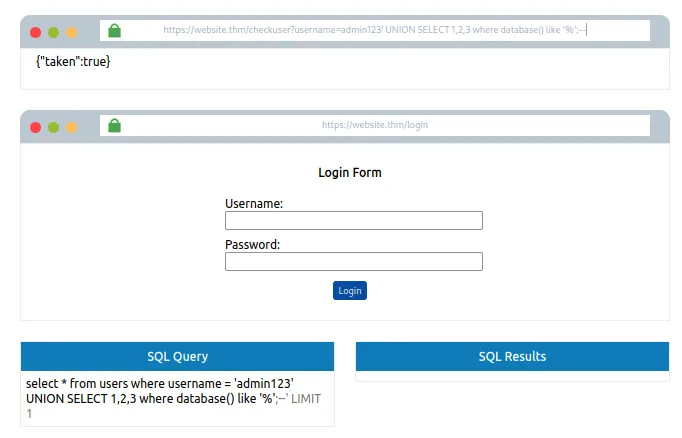Click the orange dot in the login browser window
This screenshot has height=438, width=682.
tap(71, 127)
